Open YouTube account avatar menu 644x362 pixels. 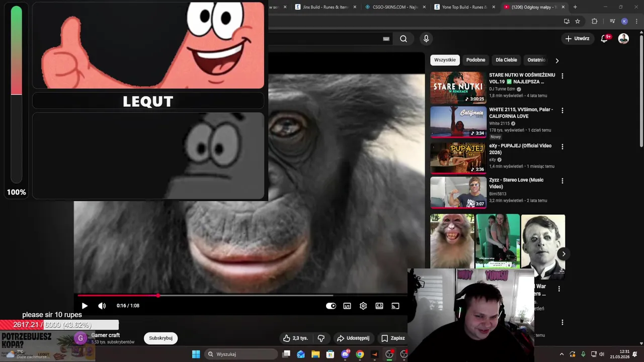pos(623,39)
